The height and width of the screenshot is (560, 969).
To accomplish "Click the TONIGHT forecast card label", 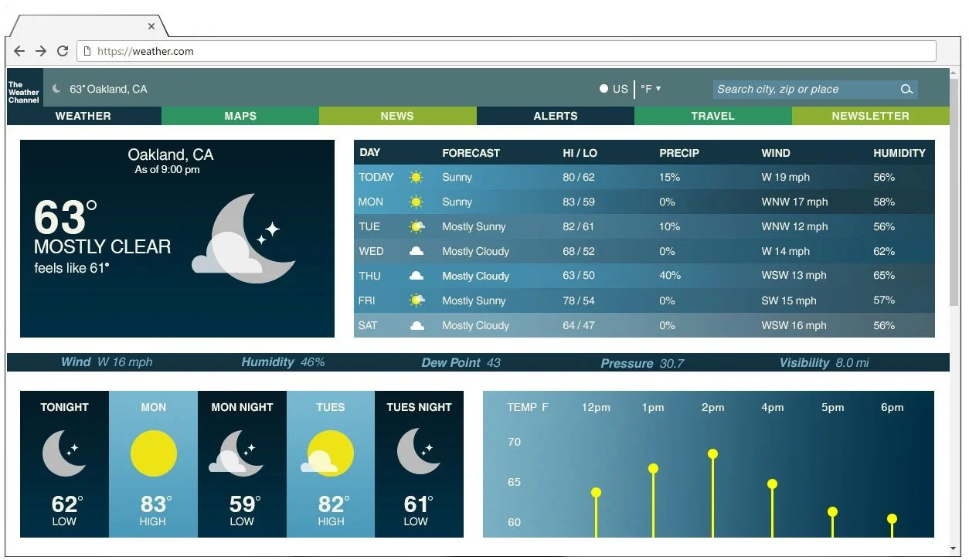I will click(64, 407).
